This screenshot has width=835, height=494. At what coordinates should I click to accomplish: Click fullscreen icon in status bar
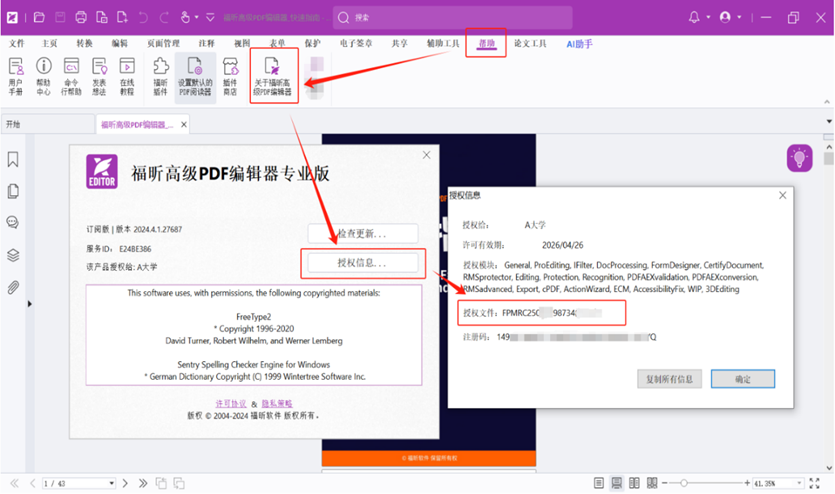(x=815, y=483)
